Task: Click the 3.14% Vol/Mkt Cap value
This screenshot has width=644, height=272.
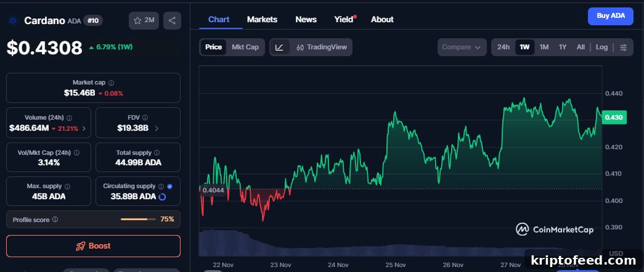Action: click(x=49, y=163)
